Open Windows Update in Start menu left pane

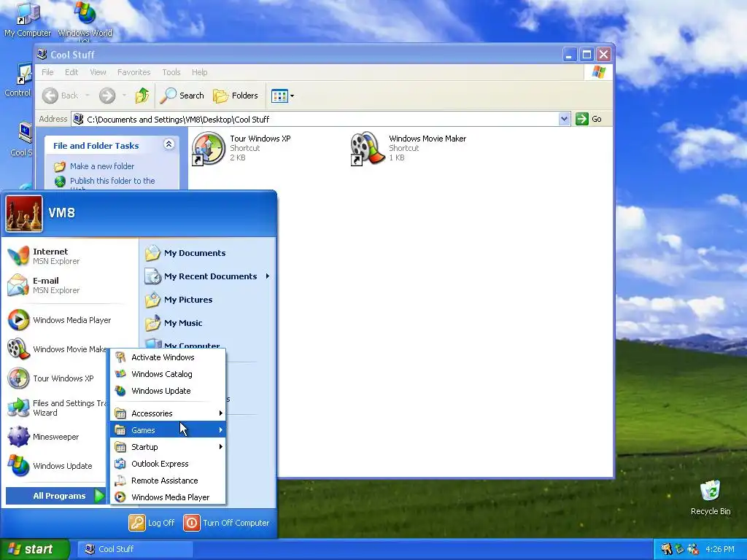click(57, 466)
